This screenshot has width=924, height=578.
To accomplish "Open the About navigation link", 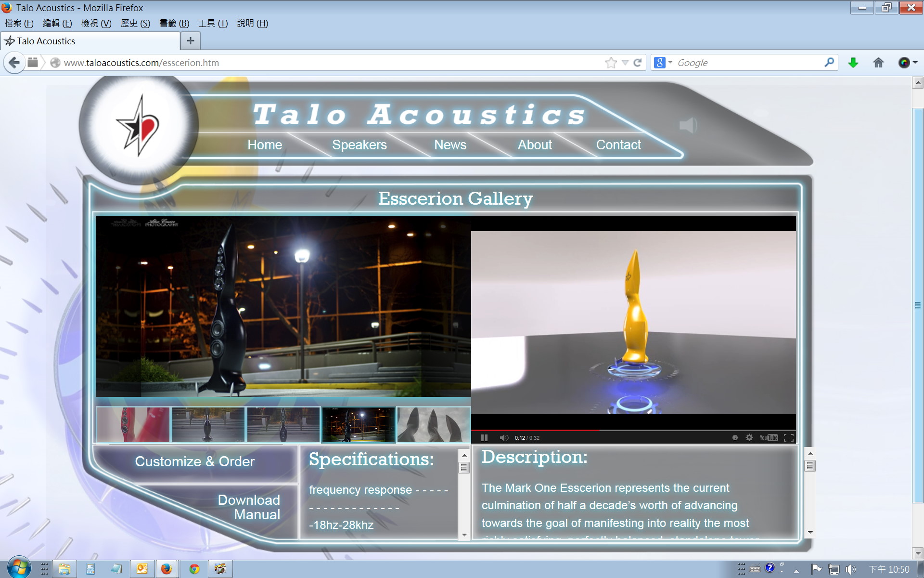I will click(x=535, y=145).
